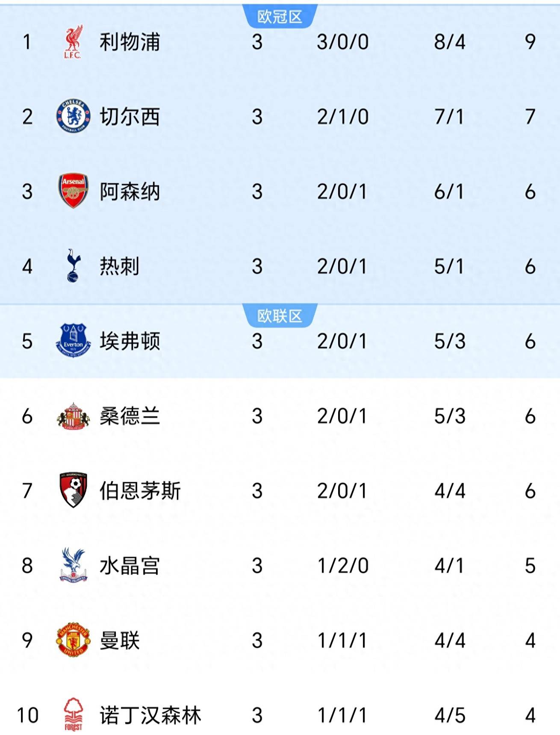The height and width of the screenshot is (735, 560).
Task: Click the 欧冠区 zone label
Action: coord(280,17)
